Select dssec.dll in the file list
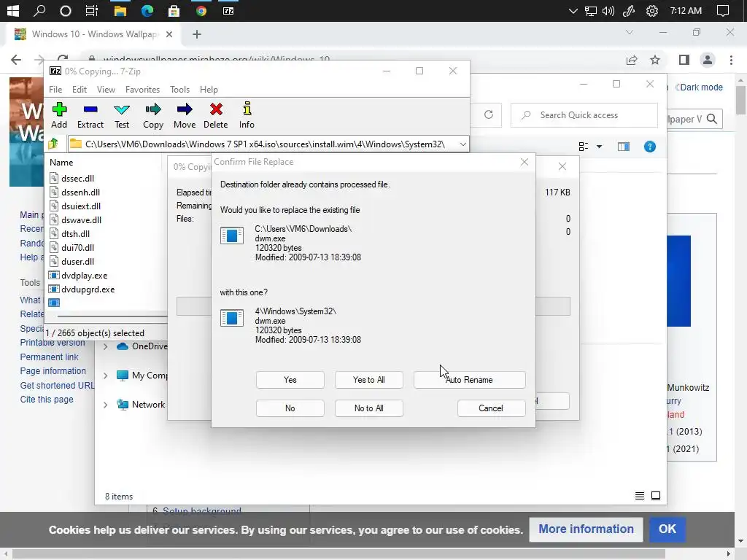The image size is (747, 560). tap(77, 179)
